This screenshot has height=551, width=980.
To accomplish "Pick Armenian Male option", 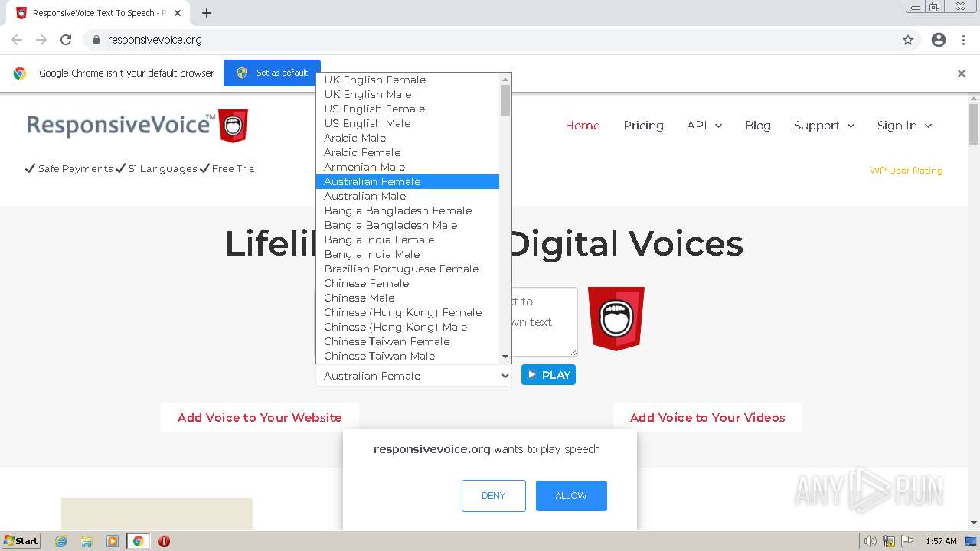I will [407, 167].
